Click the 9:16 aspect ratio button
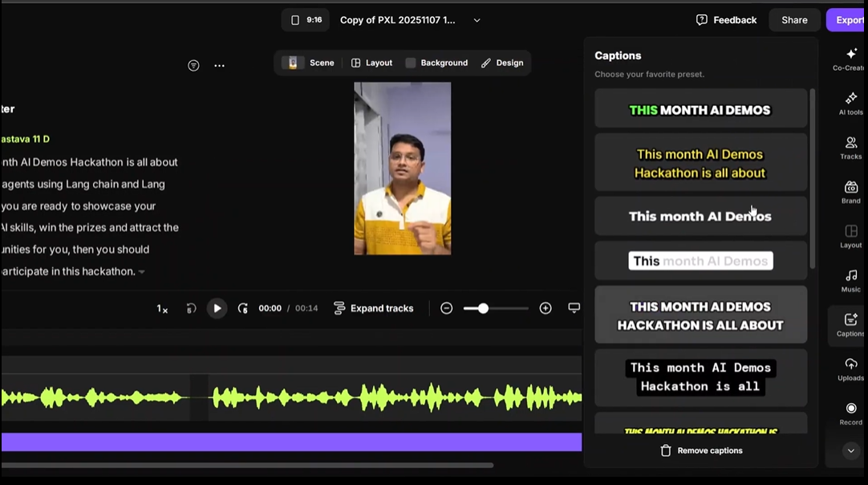The image size is (868, 485). coord(306,20)
